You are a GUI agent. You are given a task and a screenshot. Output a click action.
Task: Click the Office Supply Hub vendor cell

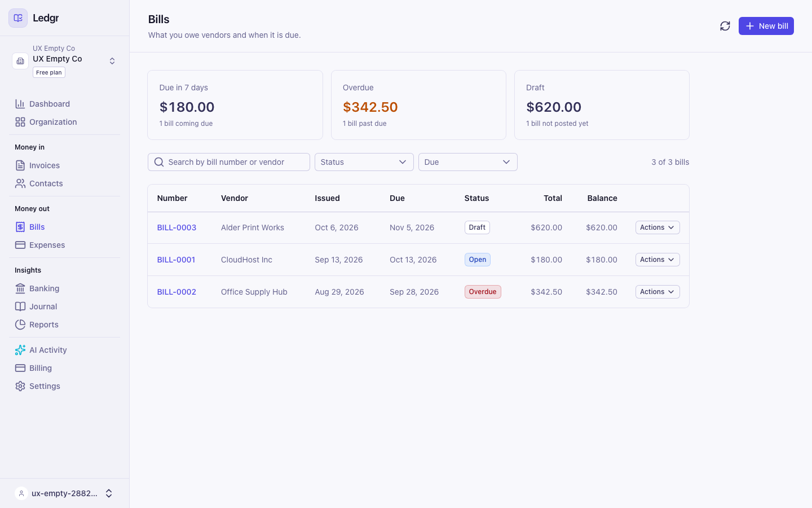[x=254, y=292]
